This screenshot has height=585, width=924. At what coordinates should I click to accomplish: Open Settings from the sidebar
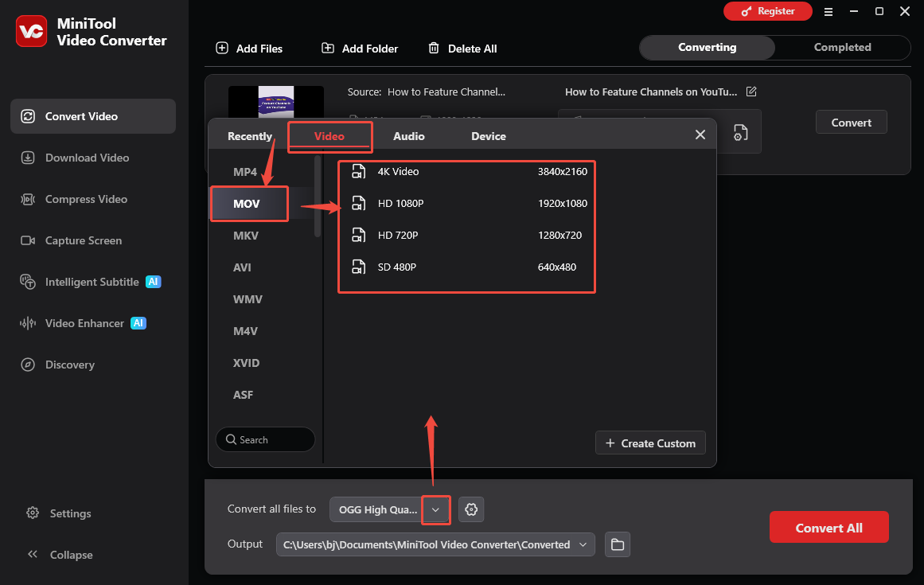(59, 513)
